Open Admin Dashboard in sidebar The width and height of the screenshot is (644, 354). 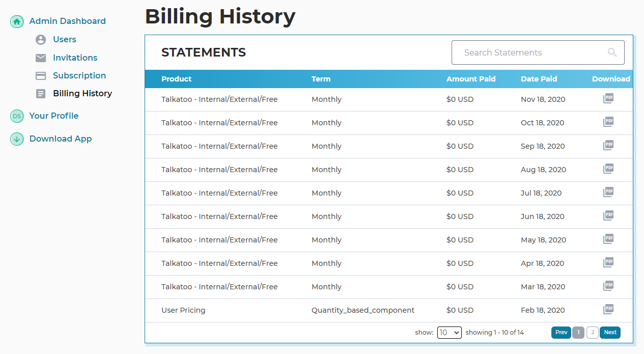[x=67, y=21]
